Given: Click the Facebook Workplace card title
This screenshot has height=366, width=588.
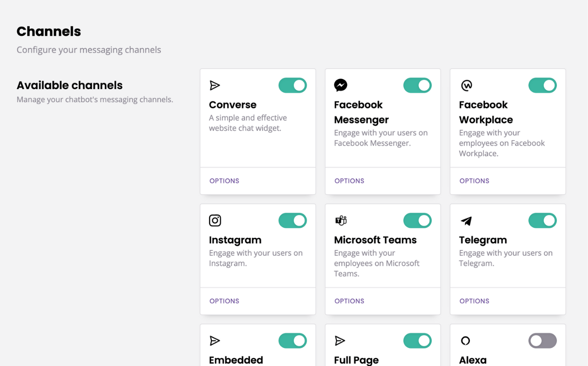Looking at the screenshot, I should tap(486, 112).
